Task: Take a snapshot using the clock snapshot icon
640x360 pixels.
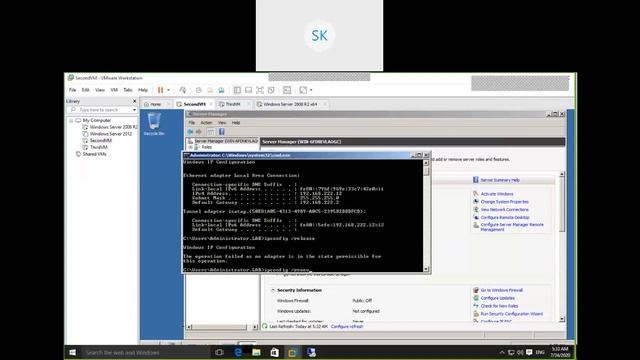Action: [199, 90]
